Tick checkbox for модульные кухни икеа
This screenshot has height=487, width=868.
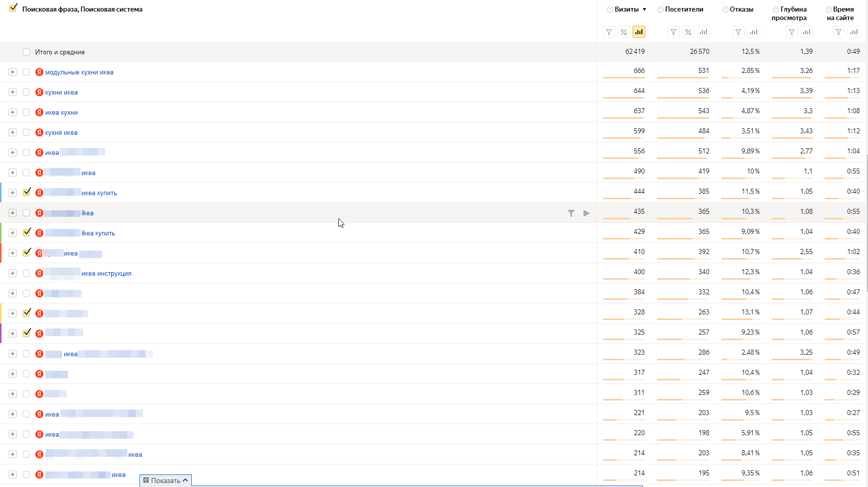[26, 72]
